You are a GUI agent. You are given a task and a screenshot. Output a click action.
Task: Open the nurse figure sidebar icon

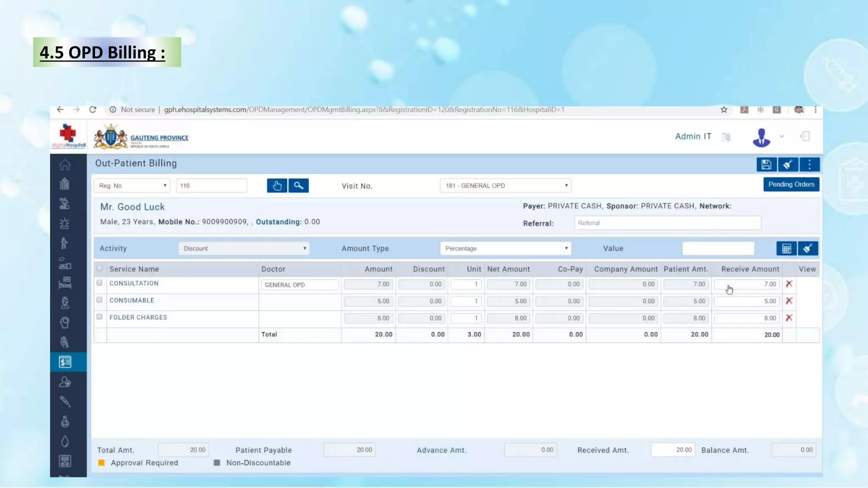[x=65, y=302]
